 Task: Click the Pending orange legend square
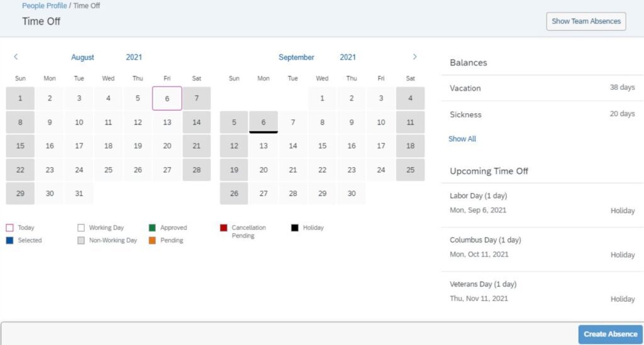click(x=152, y=241)
